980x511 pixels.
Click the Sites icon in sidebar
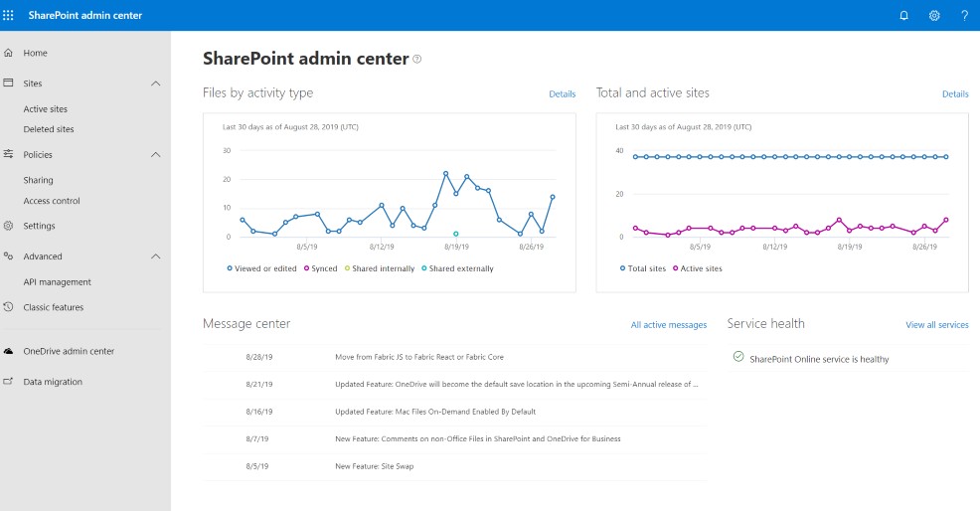pos(8,83)
